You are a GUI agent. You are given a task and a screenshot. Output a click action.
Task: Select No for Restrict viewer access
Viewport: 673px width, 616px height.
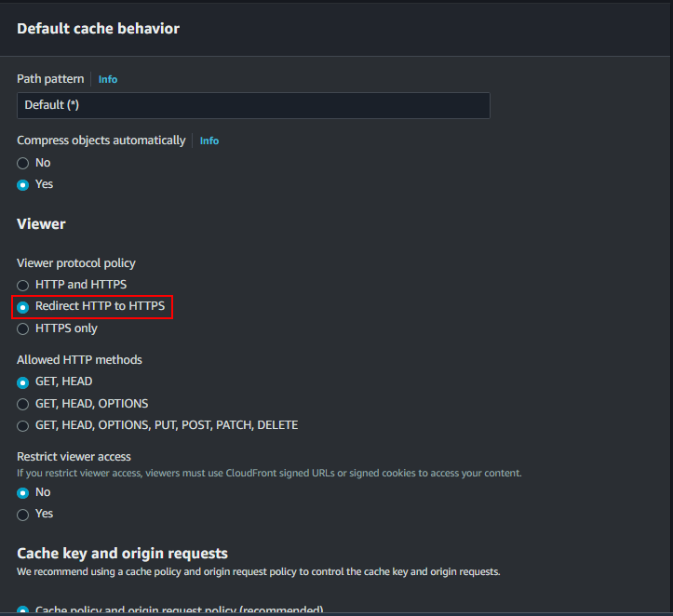23,492
